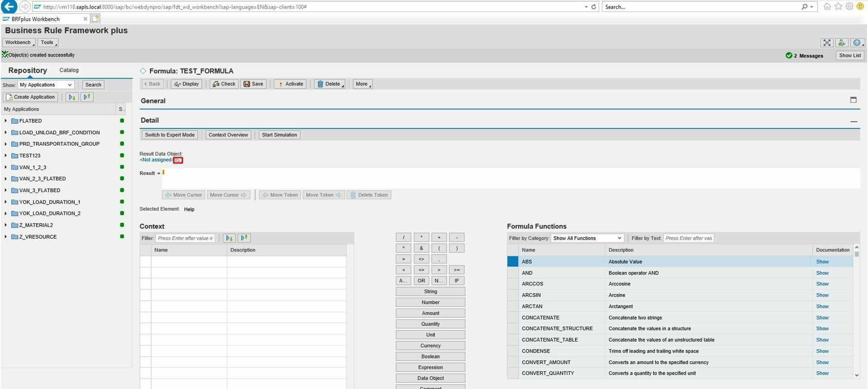
Task: Click Switch to Expert Mode
Action: tap(170, 135)
